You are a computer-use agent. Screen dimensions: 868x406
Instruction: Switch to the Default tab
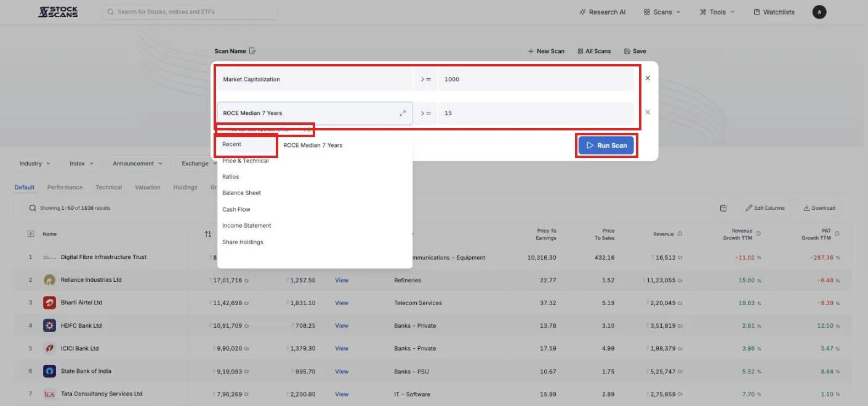pos(25,187)
